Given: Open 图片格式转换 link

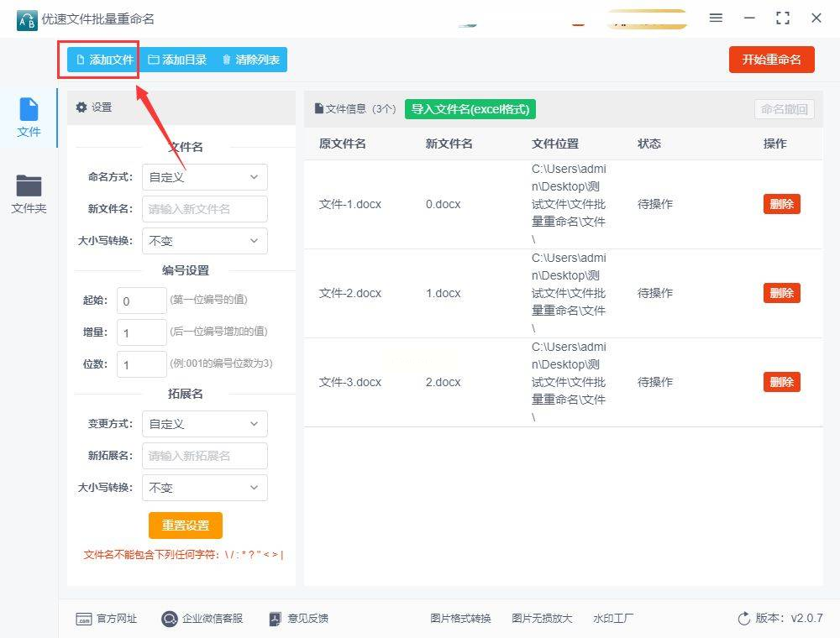Looking at the screenshot, I should coord(460,619).
